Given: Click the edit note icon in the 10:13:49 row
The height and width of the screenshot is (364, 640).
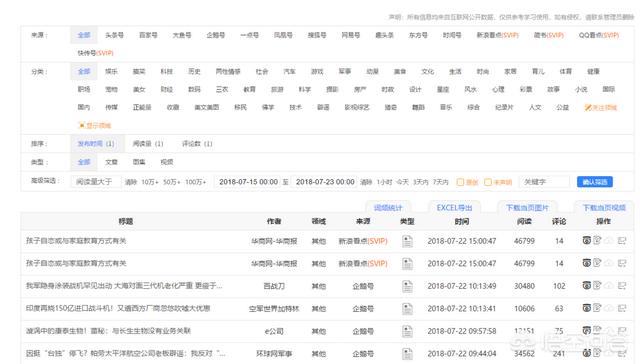Looking at the screenshot, I should (x=597, y=285).
